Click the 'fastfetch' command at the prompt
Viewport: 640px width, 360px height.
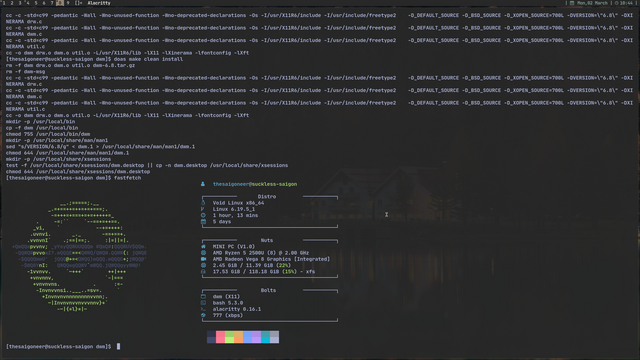(127, 178)
